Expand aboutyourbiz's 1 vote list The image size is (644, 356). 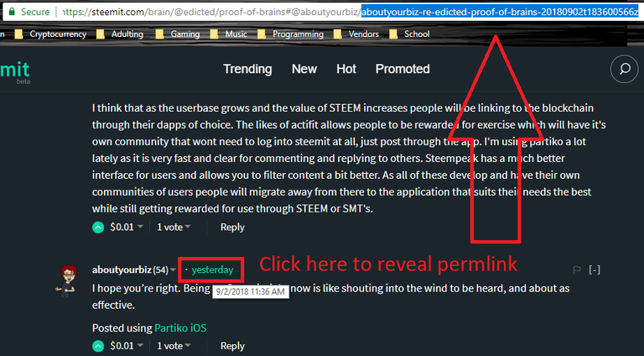pos(188,346)
